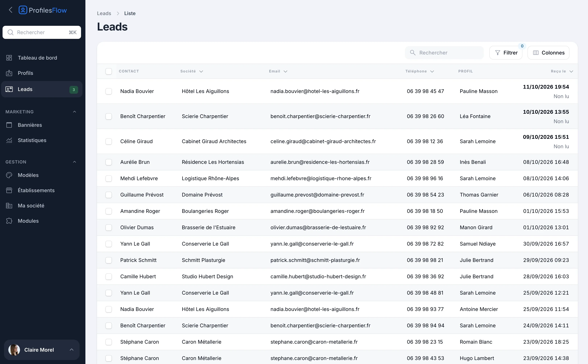Screen dimensions: 588x364
Task: Select the Olivier Dumas row checkbox
Action: point(109,227)
